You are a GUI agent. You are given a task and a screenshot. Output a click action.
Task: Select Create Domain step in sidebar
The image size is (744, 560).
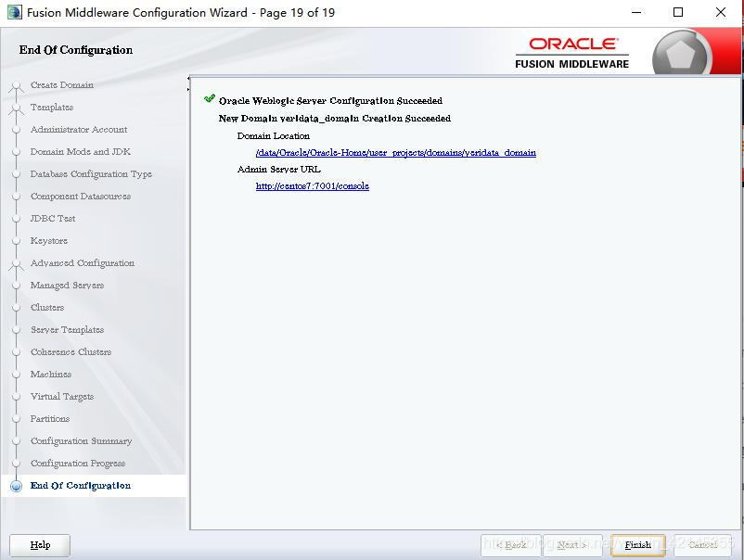[61, 85]
